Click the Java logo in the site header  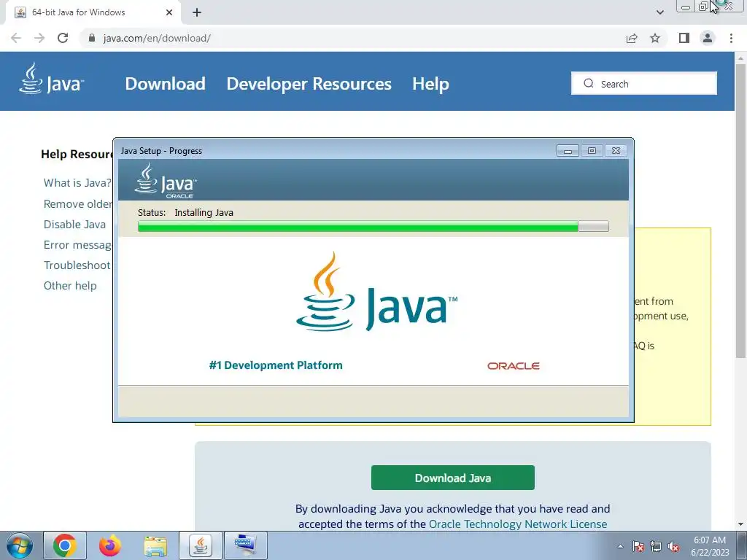click(51, 79)
